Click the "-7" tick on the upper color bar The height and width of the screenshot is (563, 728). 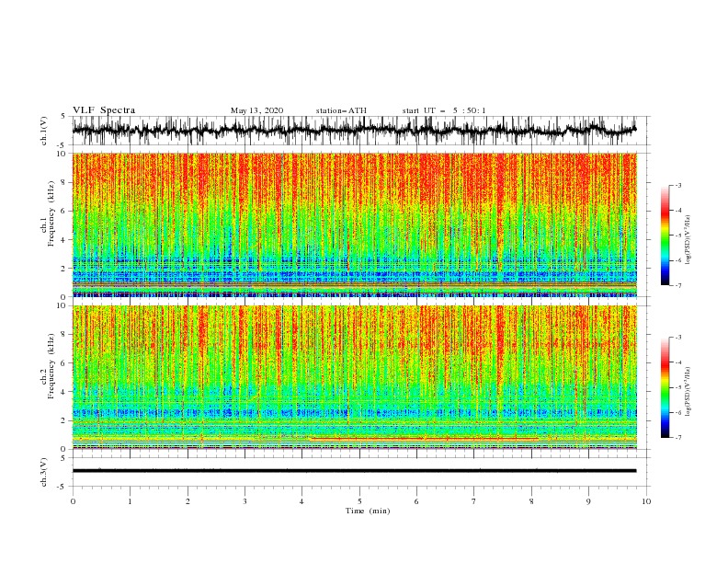click(x=678, y=285)
